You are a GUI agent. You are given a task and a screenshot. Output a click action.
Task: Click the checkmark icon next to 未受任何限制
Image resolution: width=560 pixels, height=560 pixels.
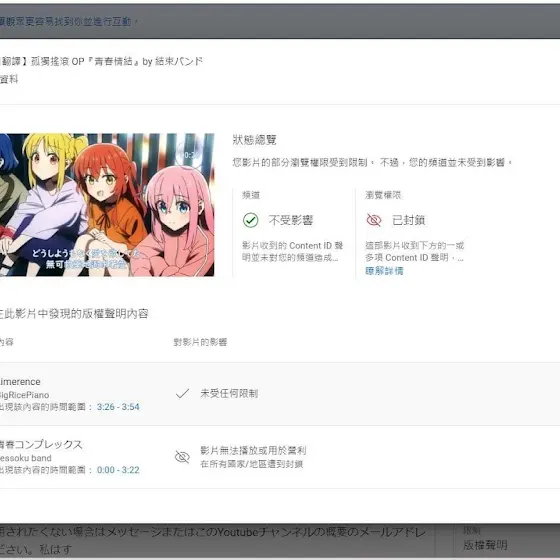182,394
